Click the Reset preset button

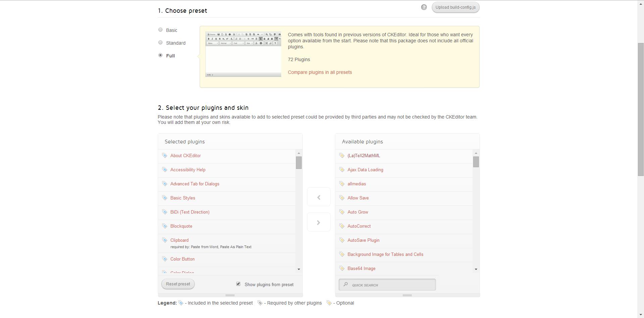(x=178, y=284)
